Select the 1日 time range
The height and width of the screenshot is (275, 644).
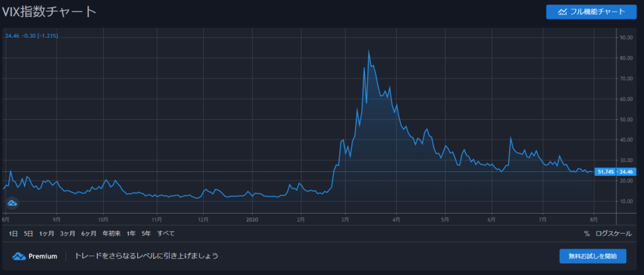(13, 234)
